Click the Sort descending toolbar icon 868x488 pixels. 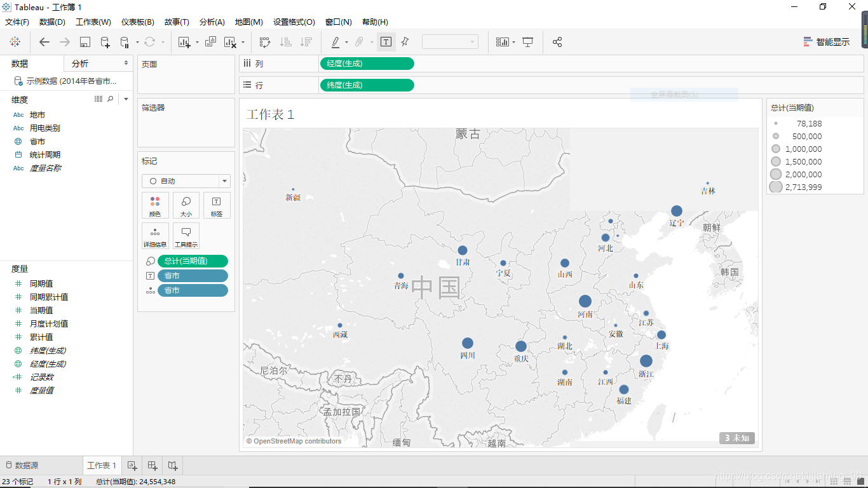[306, 42]
